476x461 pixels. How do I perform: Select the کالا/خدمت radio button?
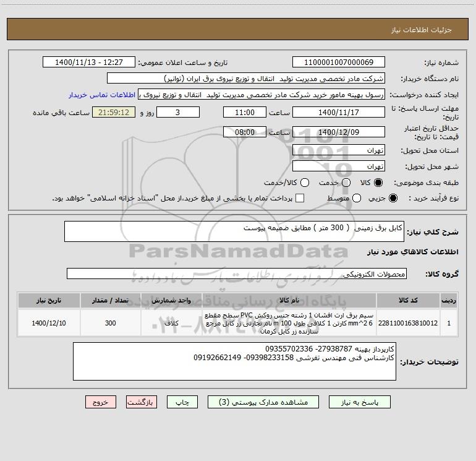(x=305, y=183)
